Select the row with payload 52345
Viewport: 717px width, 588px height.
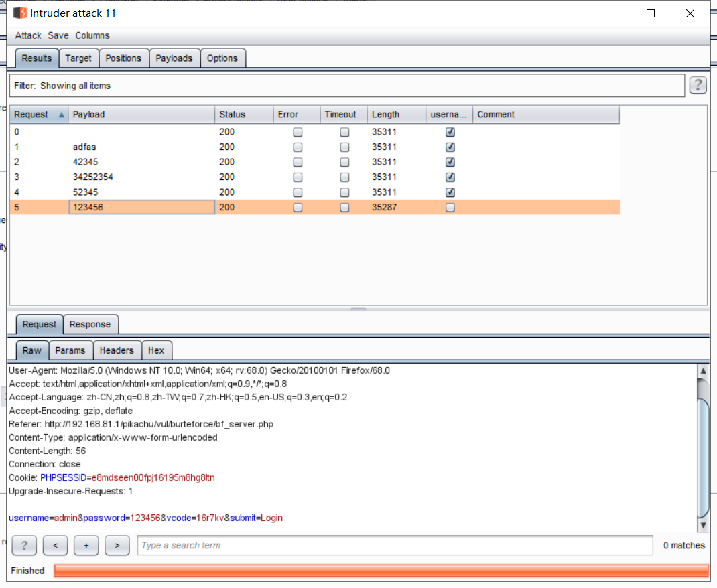[314, 192]
